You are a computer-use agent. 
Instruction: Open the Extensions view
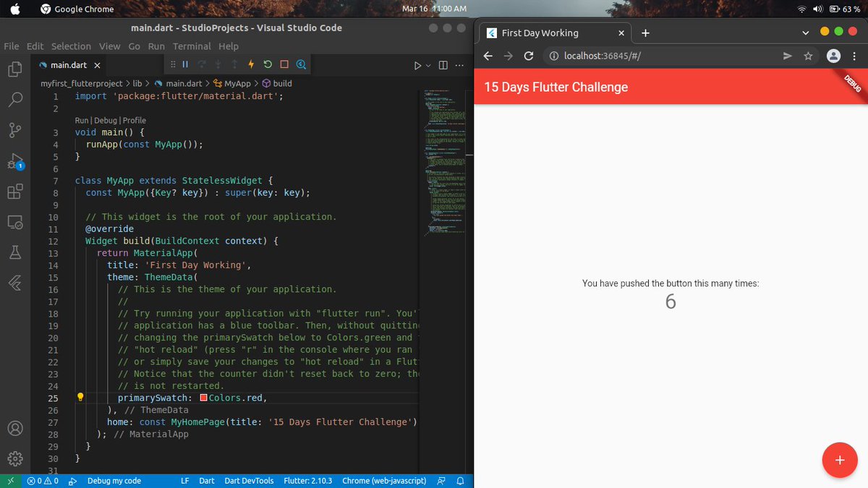[x=14, y=192]
